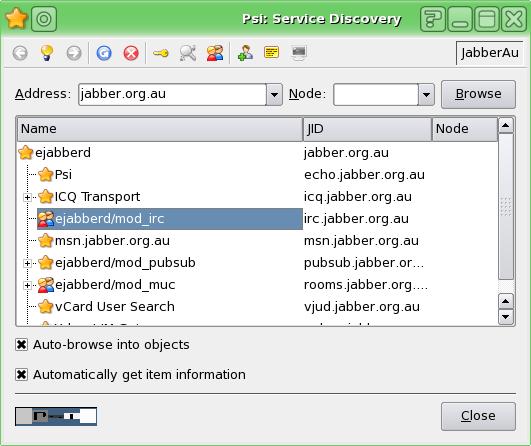Click the magnifier Search icon
The image size is (531, 446).
tap(188, 53)
